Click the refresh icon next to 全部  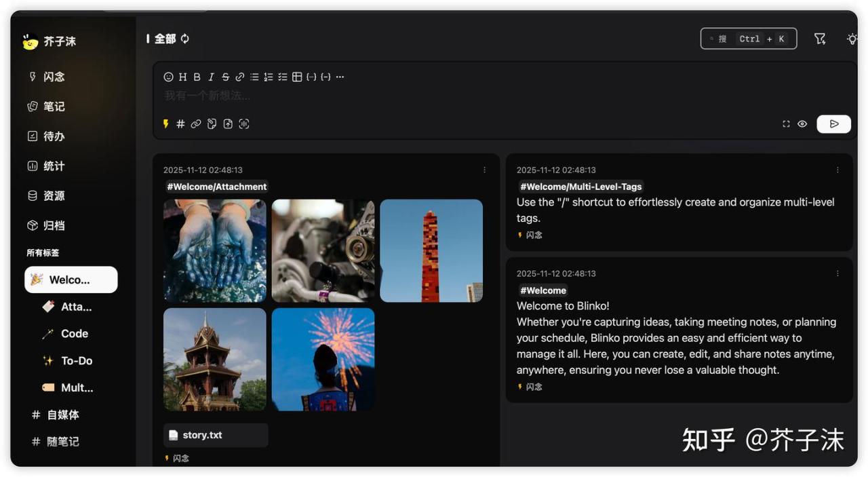(185, 39)
